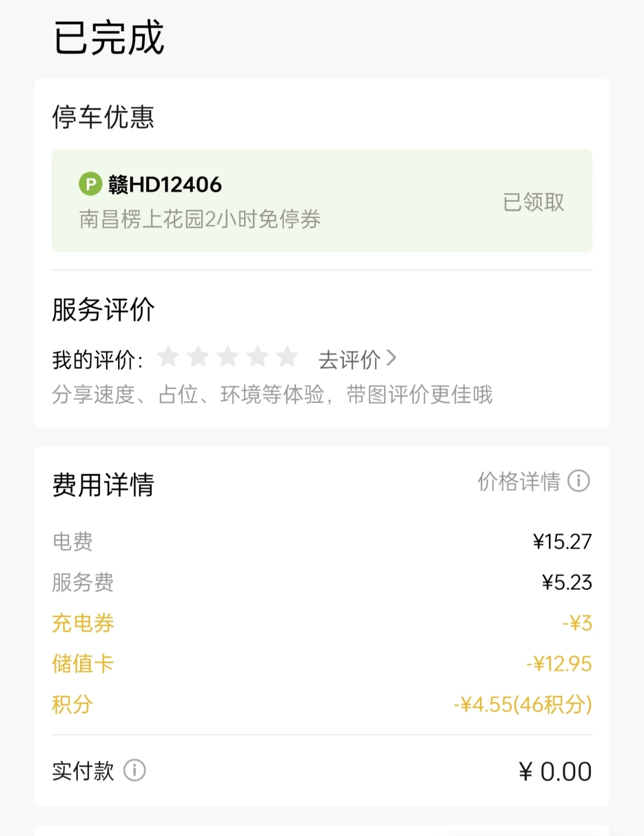The width and height of the screenshot is (644, 836).
Task: View the 价格详情 price details link
Action: [x=519, y=482]
